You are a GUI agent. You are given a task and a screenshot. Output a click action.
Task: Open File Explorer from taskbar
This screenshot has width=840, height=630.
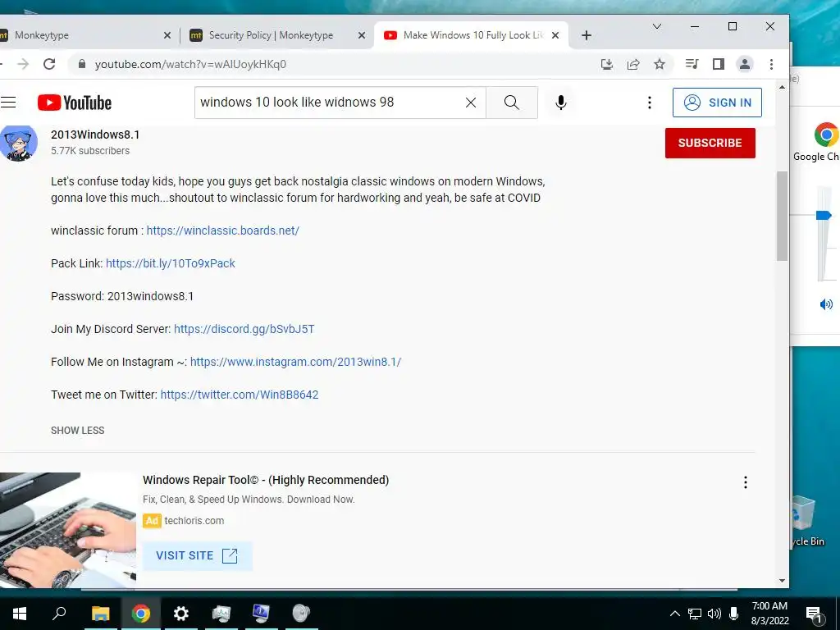100,614
